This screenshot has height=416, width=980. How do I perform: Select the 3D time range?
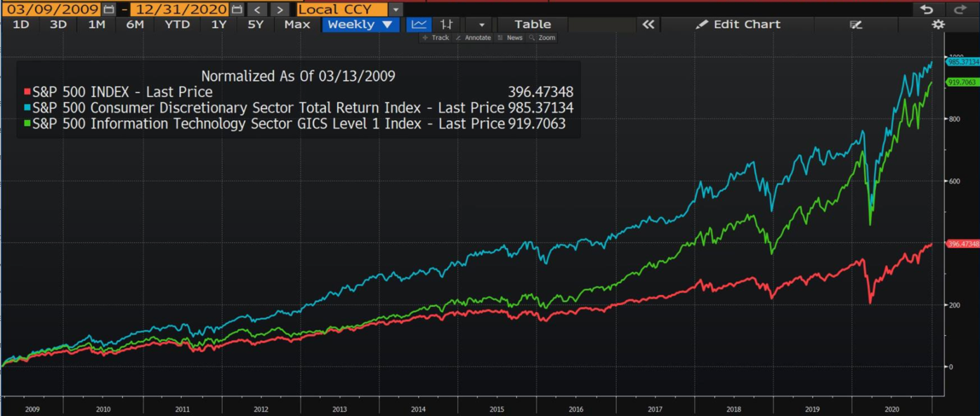tap(58, 25)
